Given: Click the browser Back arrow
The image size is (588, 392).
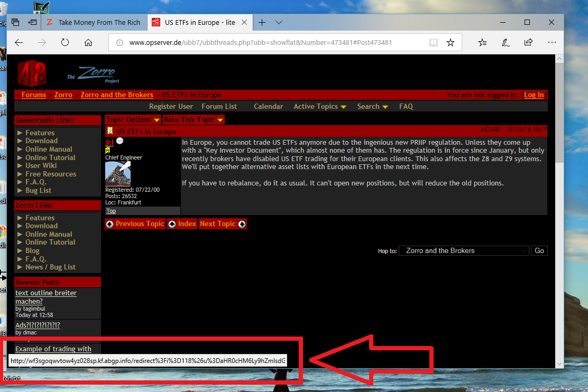Looking at the screenshot, I should pyautogui.click(x=19, y=43).
